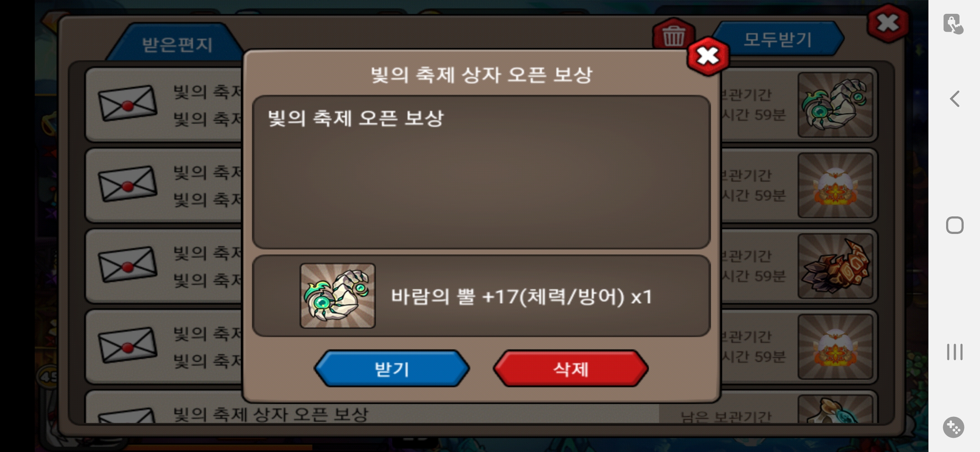Close the mailbox window
This screenshot has height=452, width=980.
click(888, 23)
